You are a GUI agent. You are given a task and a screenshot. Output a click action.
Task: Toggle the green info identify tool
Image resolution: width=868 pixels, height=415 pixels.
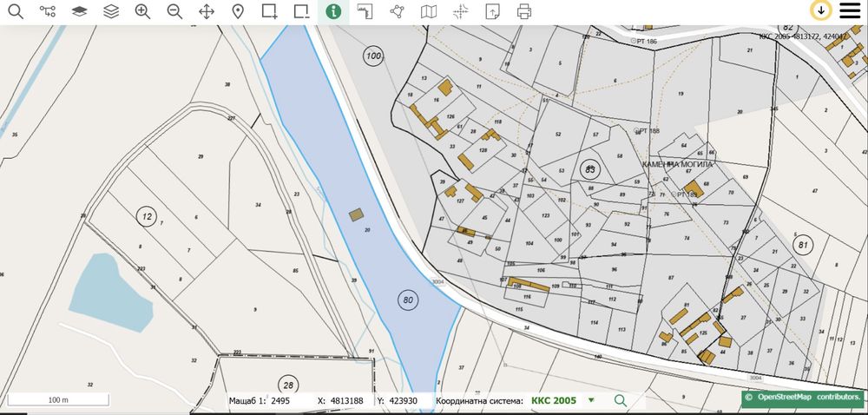click(332, 11)
